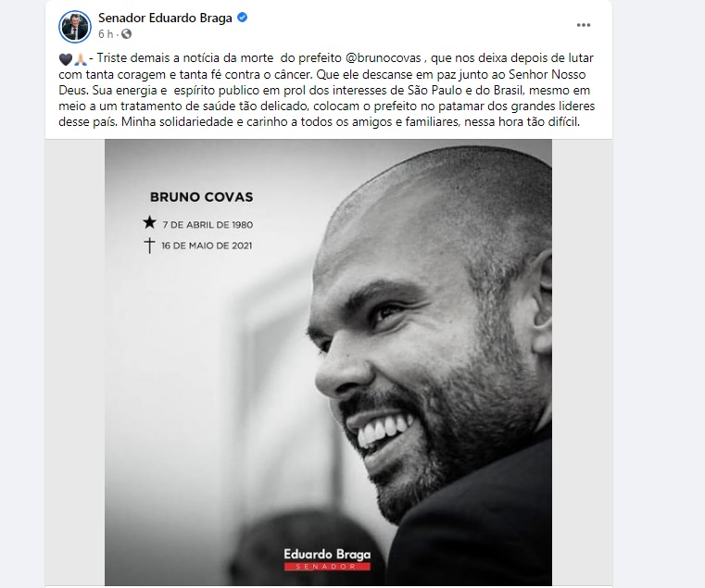Open the Bruno Covas memorial photo
This screenshot has width=705, height=588.
point(328,362)
